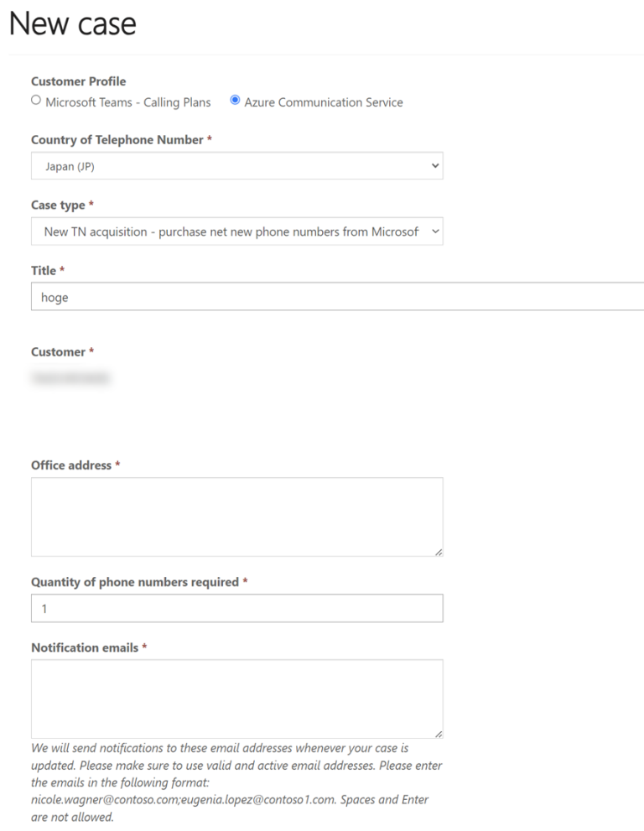Select Azure Communication Service radio button
This screenshot has width=644, height=831.
(x=235, y=100)
